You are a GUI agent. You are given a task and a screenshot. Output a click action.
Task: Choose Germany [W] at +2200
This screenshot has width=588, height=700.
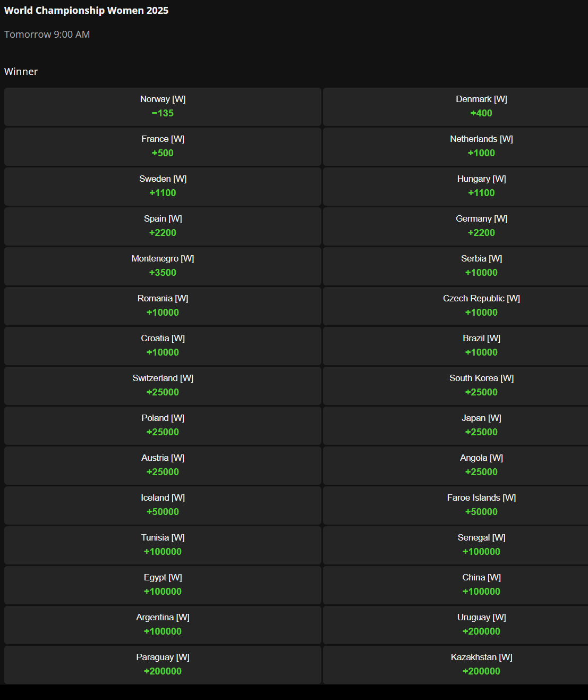[481, 226]
